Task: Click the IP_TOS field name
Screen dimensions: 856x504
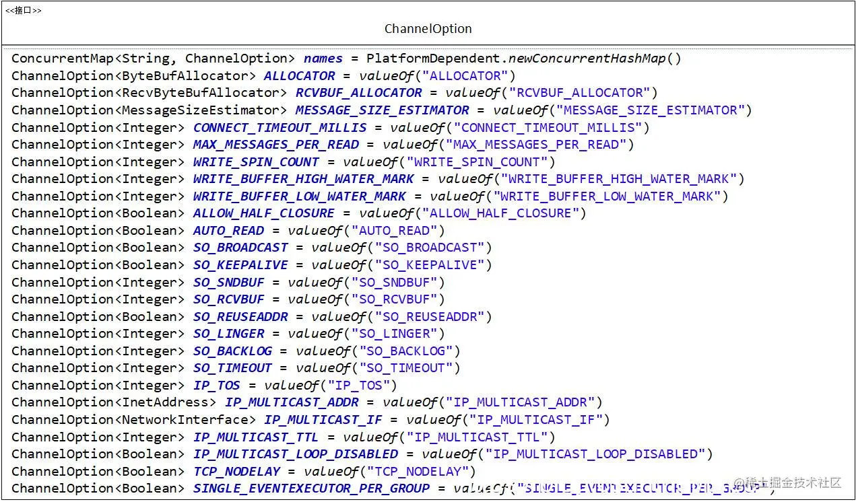Action: [x=216, y=385]
